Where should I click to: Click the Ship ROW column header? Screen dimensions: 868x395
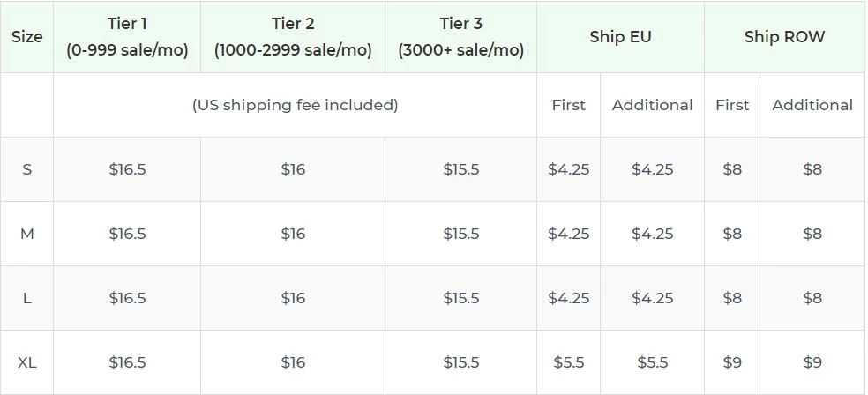click(784, 37)
